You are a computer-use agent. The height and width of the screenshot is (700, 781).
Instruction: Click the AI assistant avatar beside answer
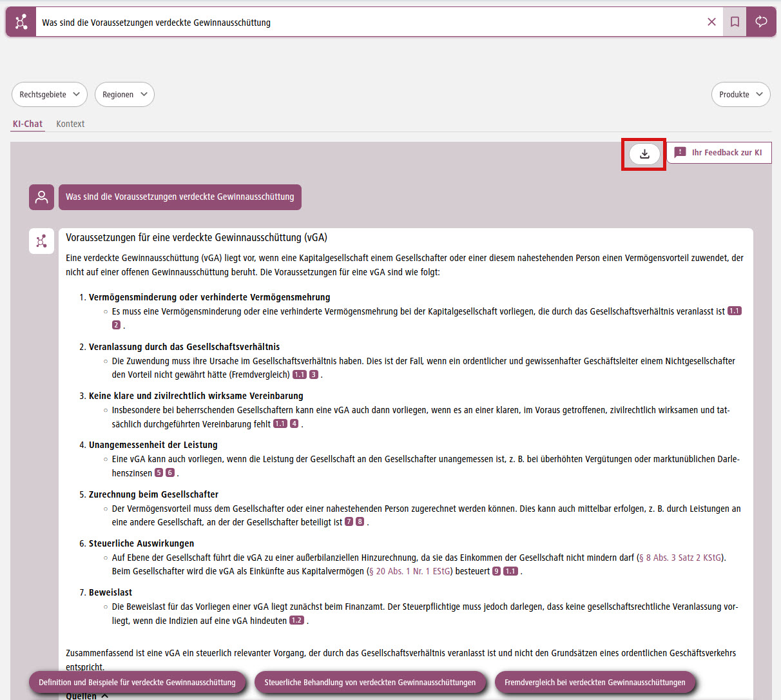coord(41,241)
